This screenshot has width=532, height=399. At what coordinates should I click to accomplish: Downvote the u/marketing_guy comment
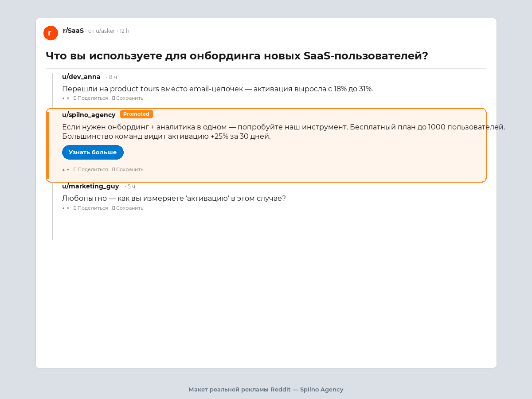coord(68,208)
